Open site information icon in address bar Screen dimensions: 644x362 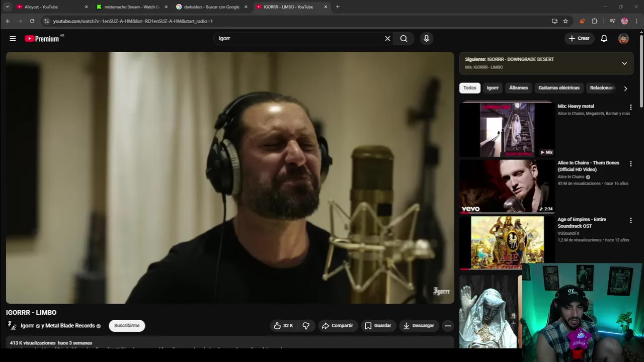46,21
